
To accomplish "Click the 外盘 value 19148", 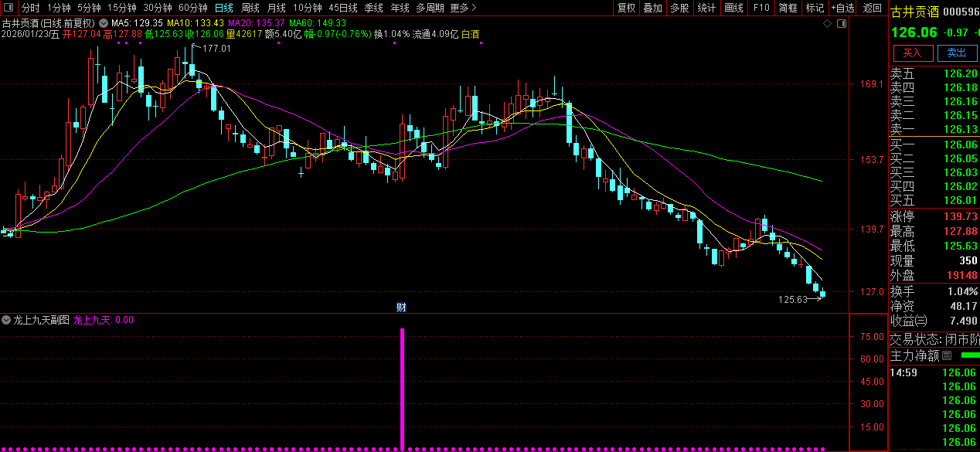I will point(963,275).
